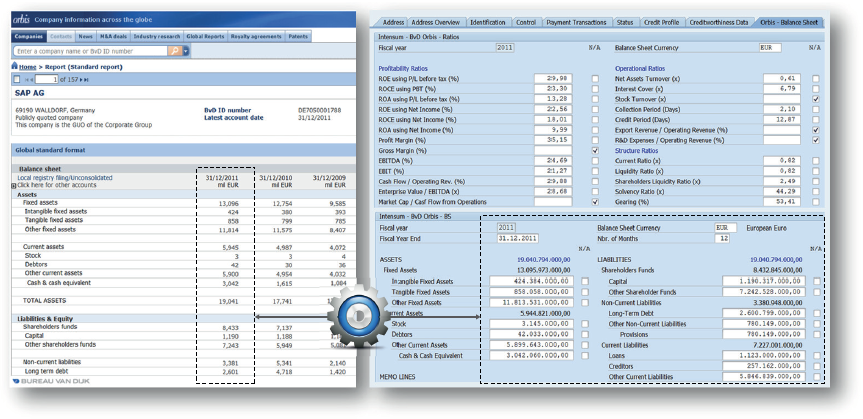
Task: Click the Home house icon in breadcrumb
Action: 14,67
